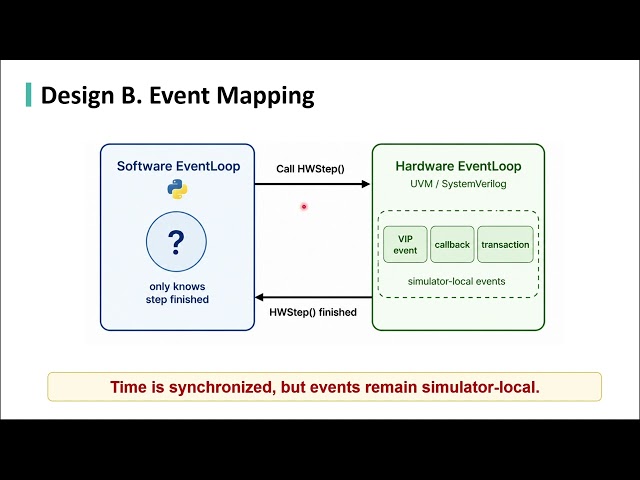This screenshot has height=480, width=640.
Task: Select the 'VIP event' box
Action: pyautogui.click(x=405, y=244)
